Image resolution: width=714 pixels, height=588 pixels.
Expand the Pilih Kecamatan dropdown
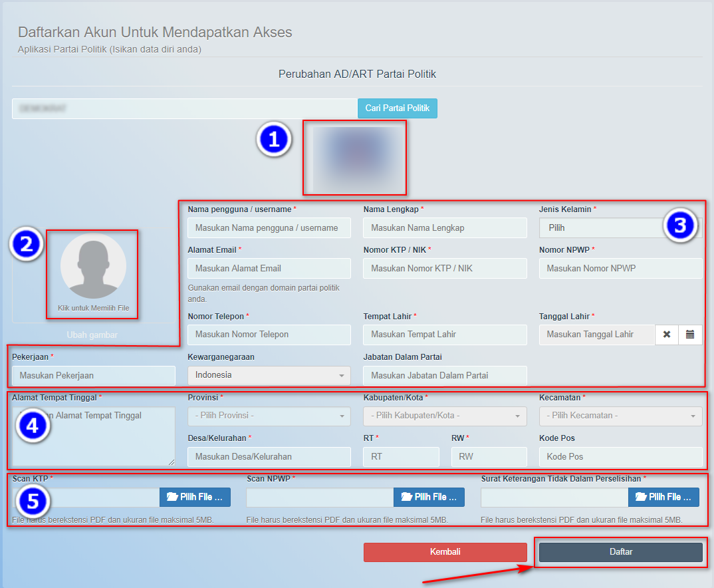pos(620,416)
